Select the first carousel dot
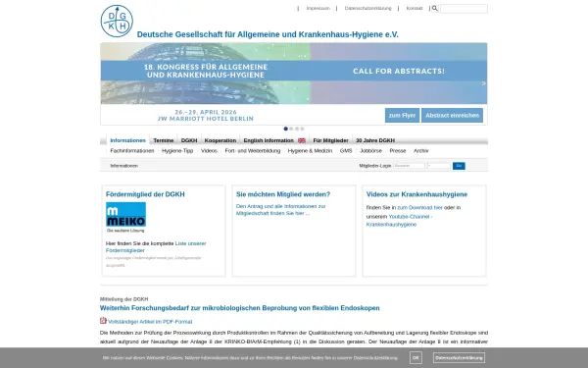 click(286, 129)
